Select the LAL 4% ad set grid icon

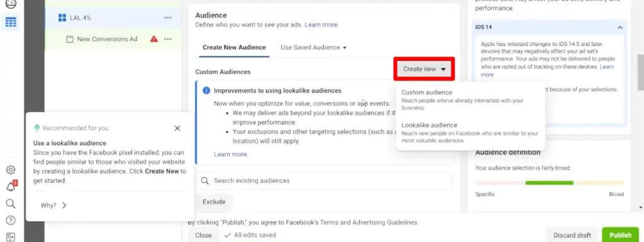tap(62, 18)
